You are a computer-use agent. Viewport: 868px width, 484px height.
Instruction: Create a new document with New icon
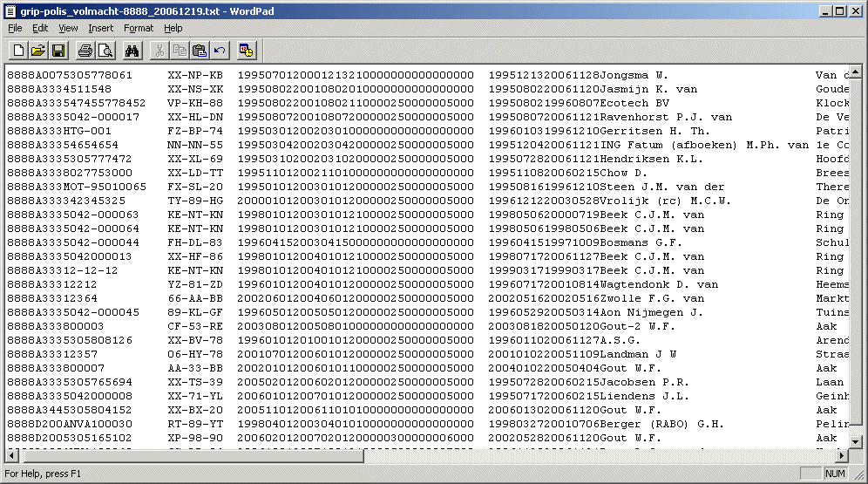pos(18,51)
